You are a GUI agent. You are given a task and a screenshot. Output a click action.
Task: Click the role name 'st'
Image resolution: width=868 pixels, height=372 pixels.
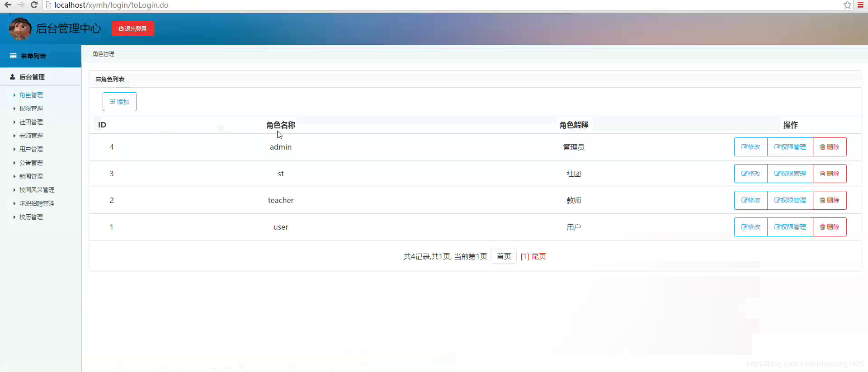(281, 174)
